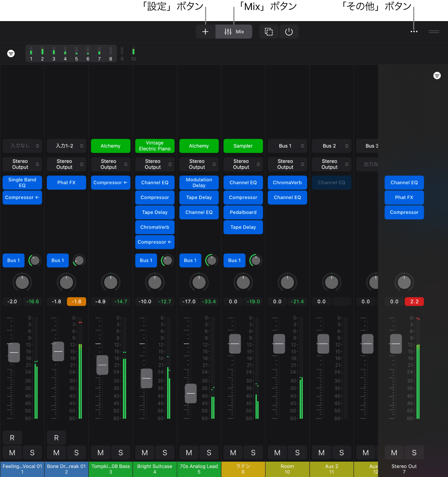Click the red 2.2 peak level indicator
Image resolution: width=448 pixels, height=477 pixels.
point(414,302)
